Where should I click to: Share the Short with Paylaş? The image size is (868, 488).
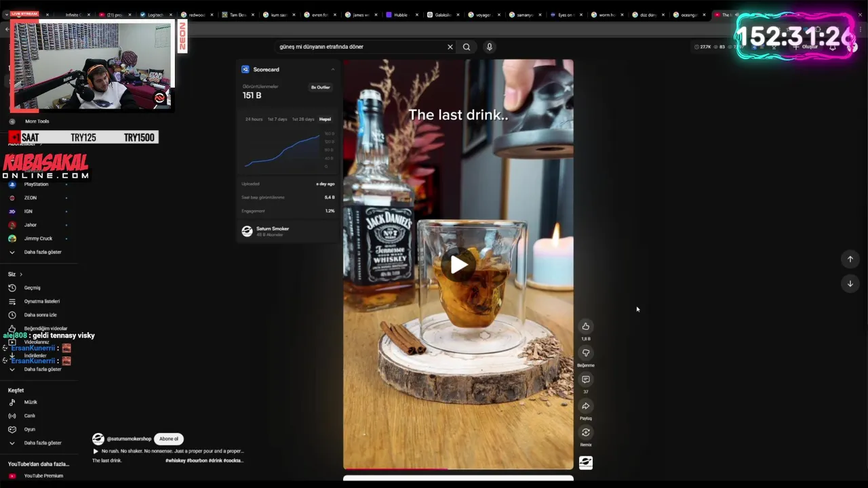[586, 406]
